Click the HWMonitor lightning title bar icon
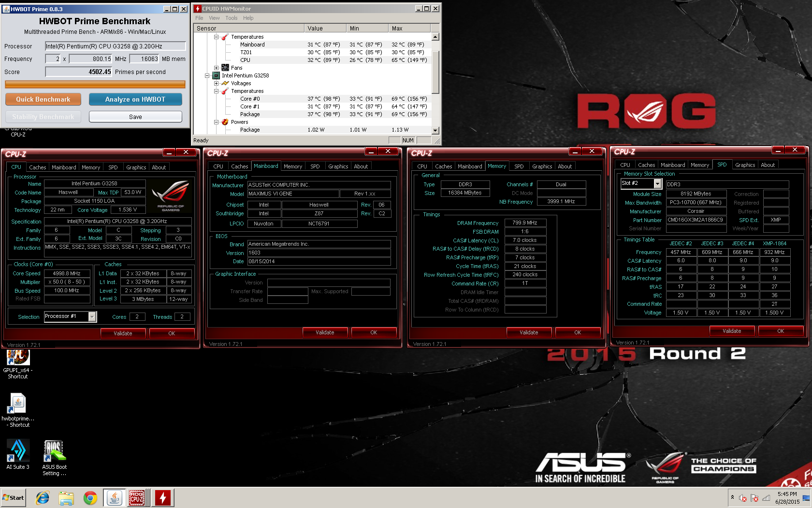Viewport: 812px width, 508px height. click(x=198, y=9)
